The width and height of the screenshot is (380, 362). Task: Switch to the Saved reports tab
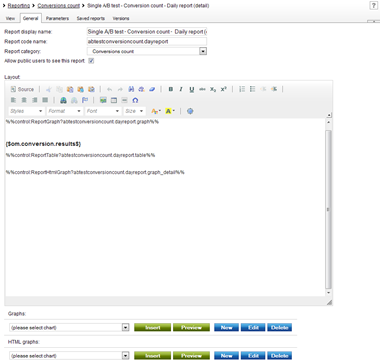tap(91, 18)
